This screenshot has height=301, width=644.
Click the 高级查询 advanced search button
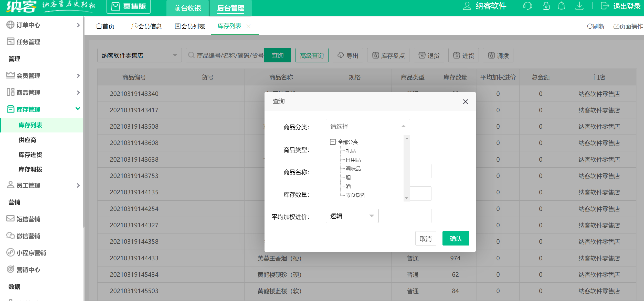[x=312, y=55]
